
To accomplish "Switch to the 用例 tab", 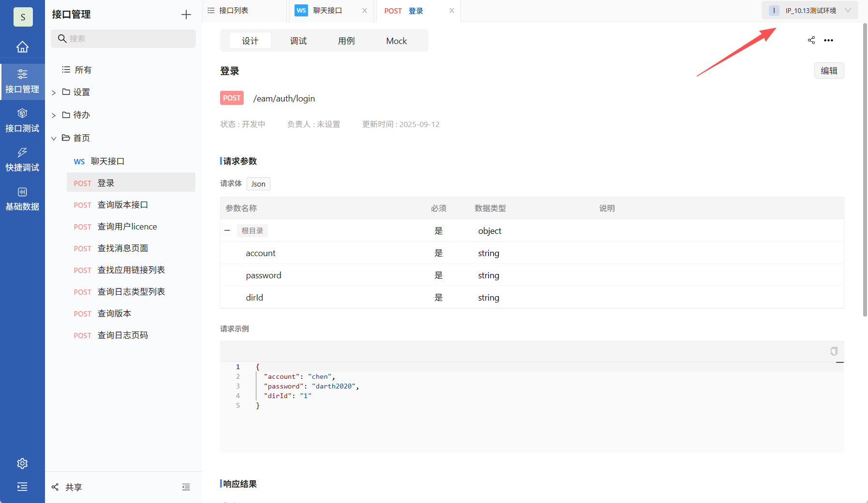I will point(346,41).
